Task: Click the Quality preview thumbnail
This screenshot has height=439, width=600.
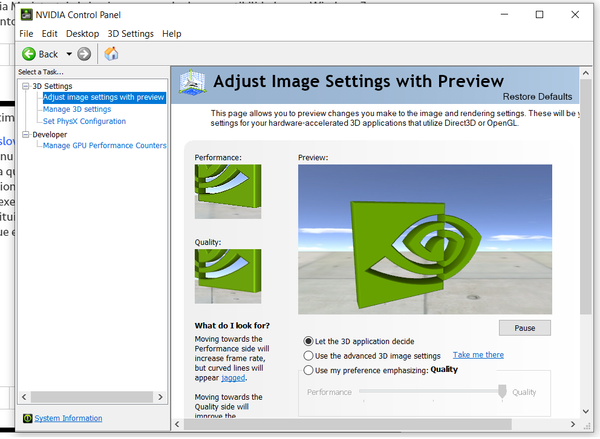Action: coord(228,276)
